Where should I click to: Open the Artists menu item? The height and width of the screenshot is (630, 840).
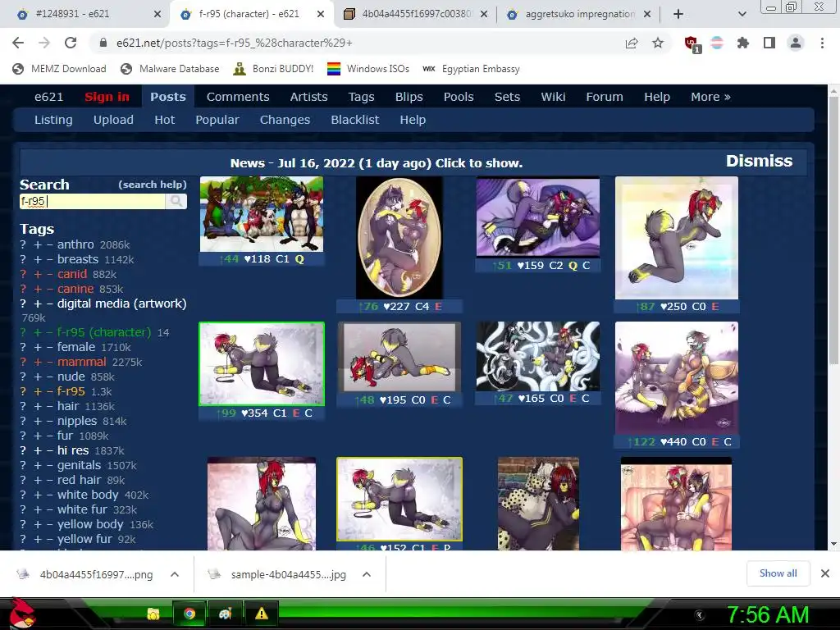(308, 97)
